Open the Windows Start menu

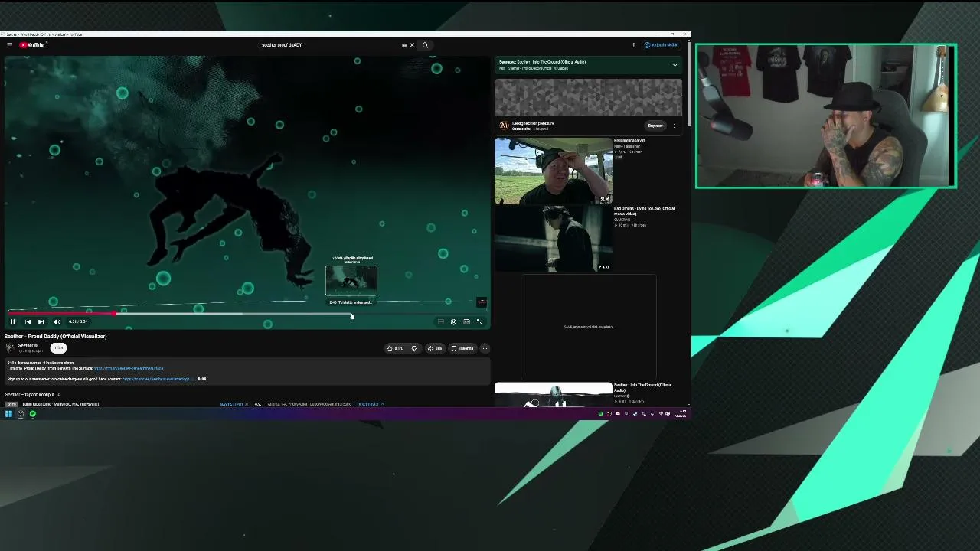click(x=8, y=414)
